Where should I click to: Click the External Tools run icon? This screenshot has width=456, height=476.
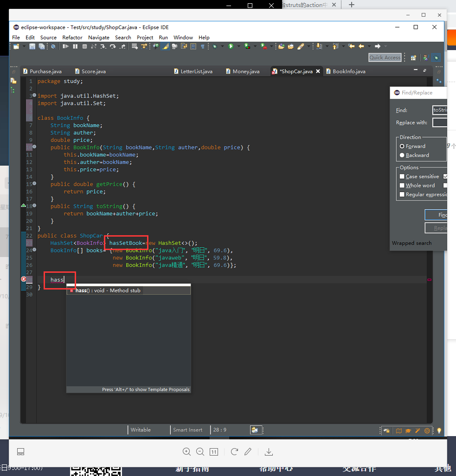(x=263, y=46)
